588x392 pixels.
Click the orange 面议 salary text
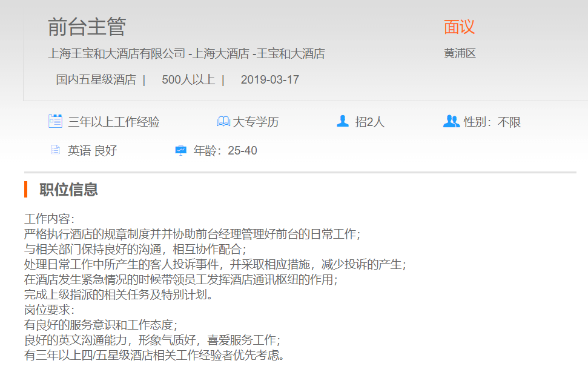(459, 27)
